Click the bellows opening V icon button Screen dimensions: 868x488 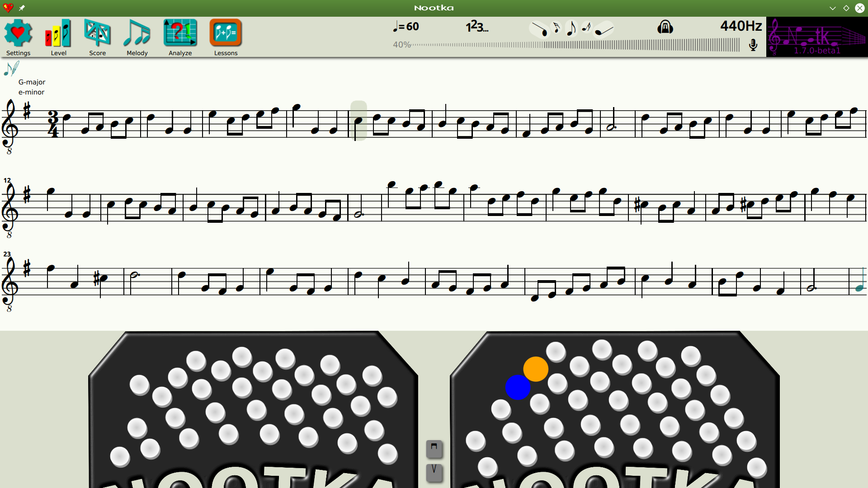click(x=434, y=473)
